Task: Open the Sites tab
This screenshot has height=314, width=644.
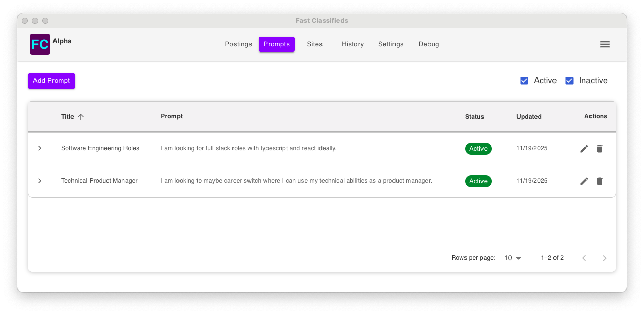Action: 314,44
